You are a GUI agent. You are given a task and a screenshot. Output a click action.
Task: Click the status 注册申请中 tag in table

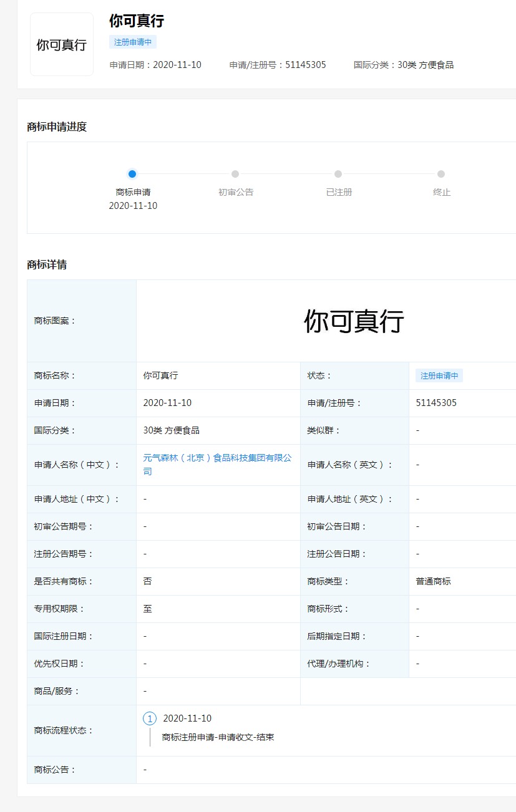point(439,376)
